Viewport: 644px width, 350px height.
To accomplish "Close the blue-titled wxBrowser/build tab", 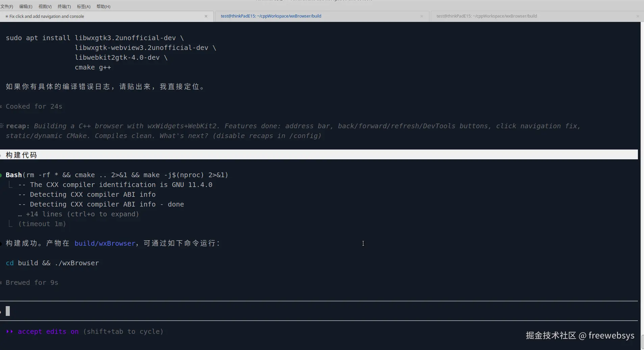I will coord(421,16).
